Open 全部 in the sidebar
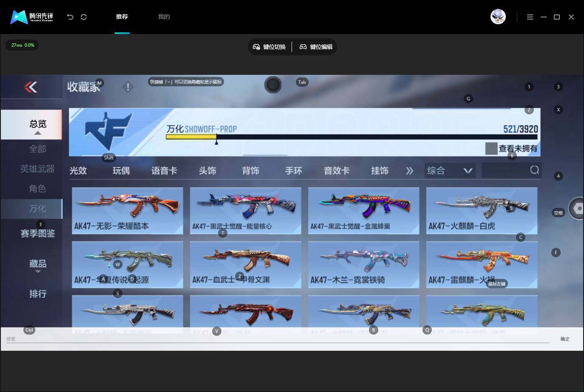The image size is (584, 392). [x=37, y=149]
